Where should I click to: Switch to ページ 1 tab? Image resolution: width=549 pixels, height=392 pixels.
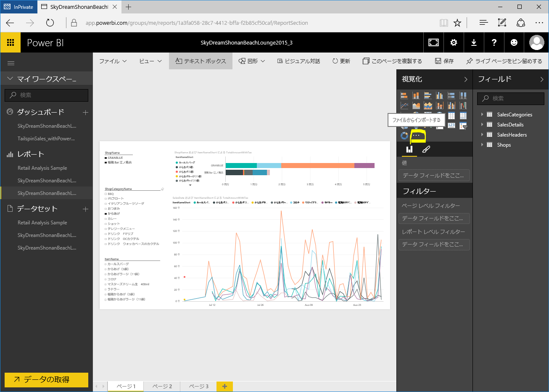[x=126, y=386]
